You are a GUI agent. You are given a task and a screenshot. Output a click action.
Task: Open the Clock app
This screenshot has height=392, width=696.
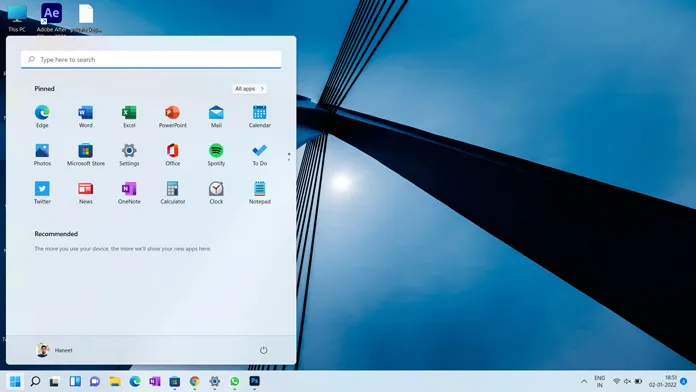(216, 193)
